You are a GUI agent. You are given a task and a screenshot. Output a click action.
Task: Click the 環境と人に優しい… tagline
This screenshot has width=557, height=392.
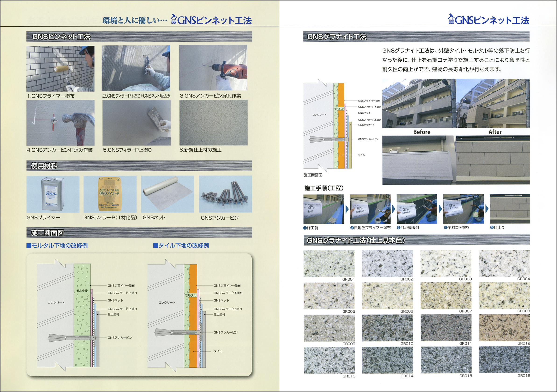(x=135, y=20)
